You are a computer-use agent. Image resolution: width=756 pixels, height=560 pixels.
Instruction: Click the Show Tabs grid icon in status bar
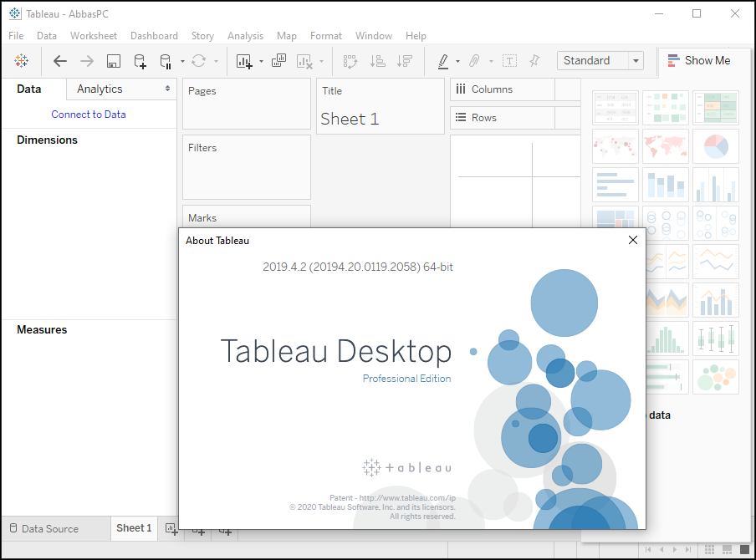(710, 549)
